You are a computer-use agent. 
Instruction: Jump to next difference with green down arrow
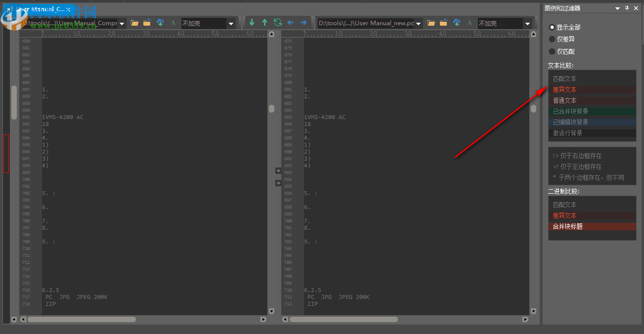(x=252, y=22)
